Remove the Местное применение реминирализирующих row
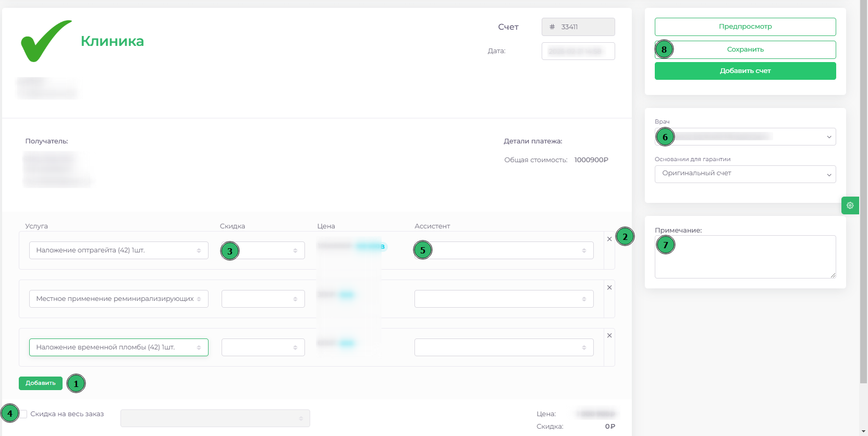 (x=609, y=287)
